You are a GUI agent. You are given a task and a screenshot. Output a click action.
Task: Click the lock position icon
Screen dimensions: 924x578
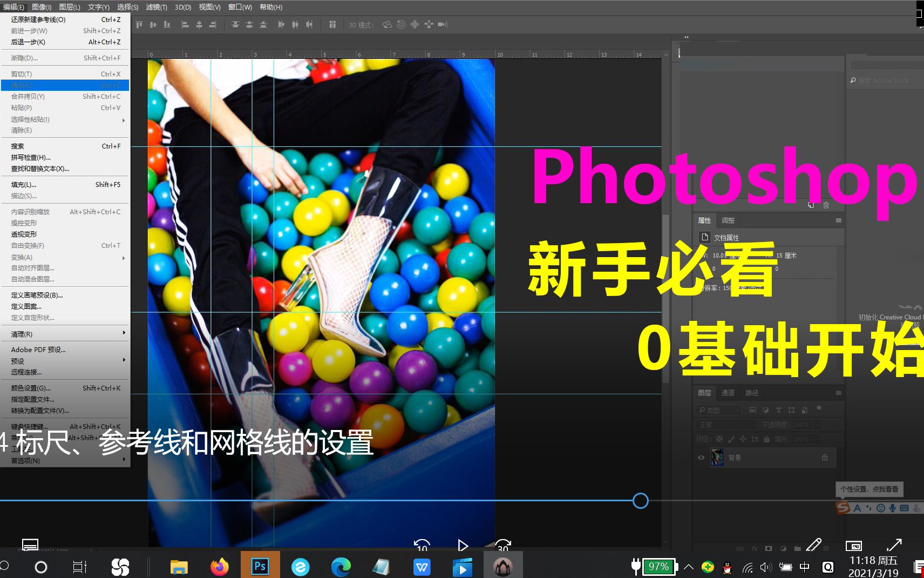(x=743, y=439)
